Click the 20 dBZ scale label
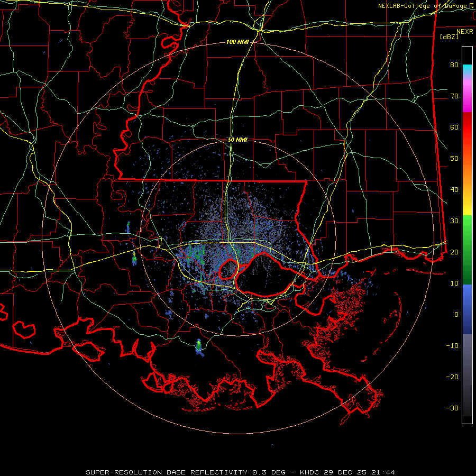476x476 pixels. [x=454, y=252]
